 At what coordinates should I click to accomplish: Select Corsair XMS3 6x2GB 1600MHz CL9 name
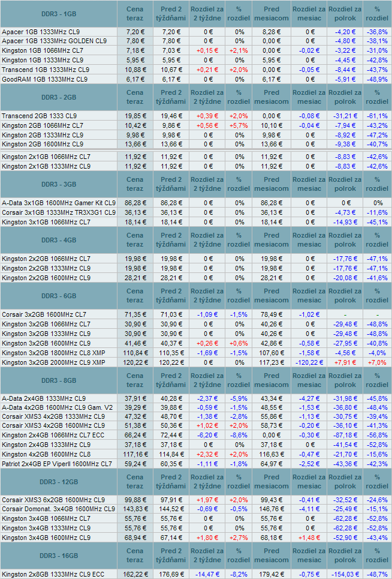tap(53, 500)
